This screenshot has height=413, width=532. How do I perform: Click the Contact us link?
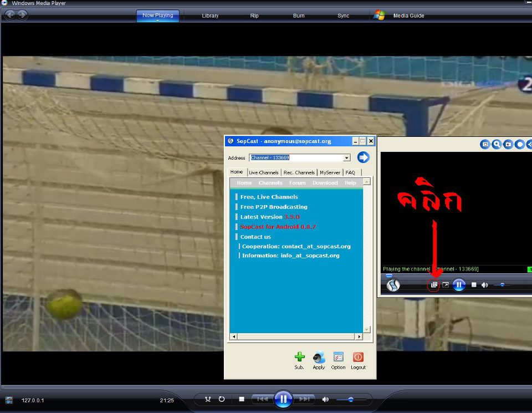coord(255,237)
